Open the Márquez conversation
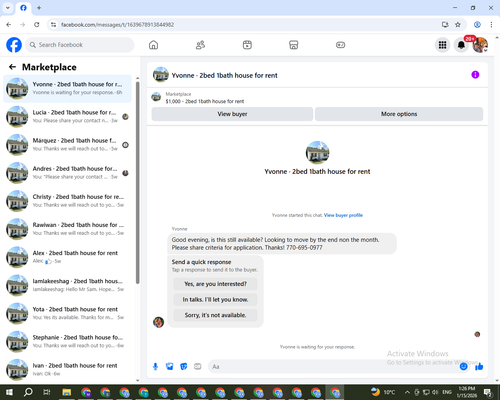This screenshot has height=400, width=500. 67,145
